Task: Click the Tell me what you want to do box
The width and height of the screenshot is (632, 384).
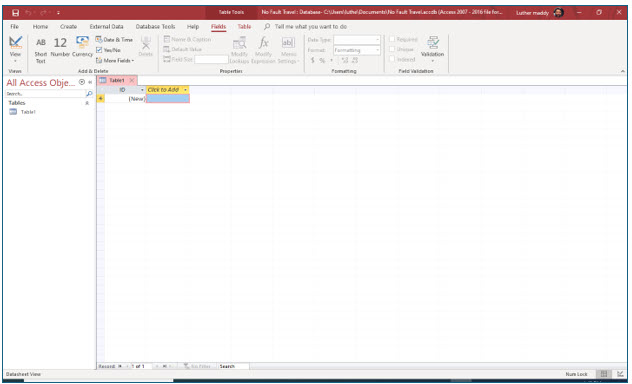Action: (310, 27)
